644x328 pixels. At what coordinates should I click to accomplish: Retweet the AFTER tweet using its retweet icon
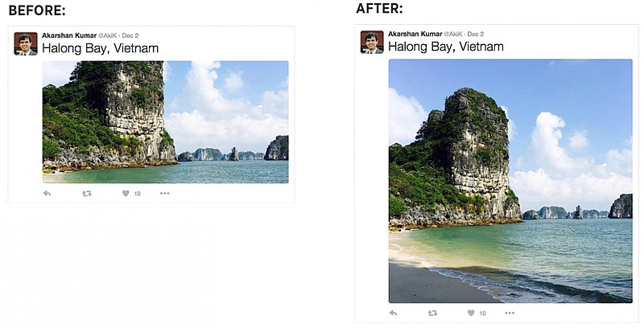[x=432, y=313]
